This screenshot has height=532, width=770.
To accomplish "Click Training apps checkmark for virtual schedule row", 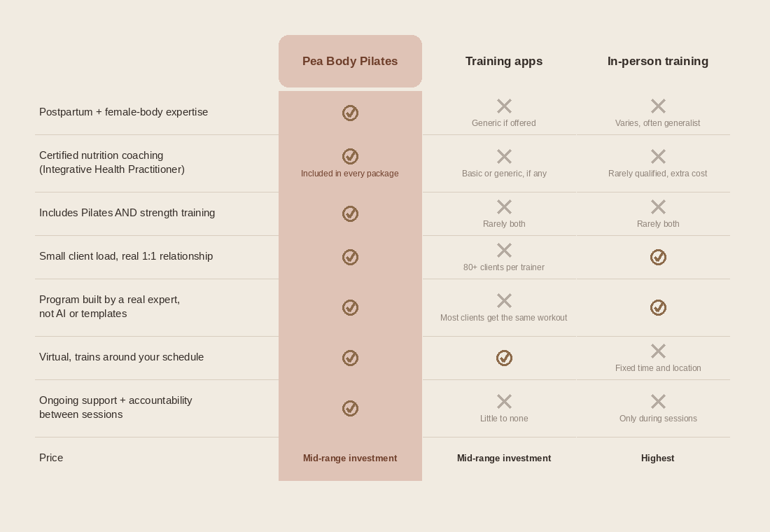I will tap(504, 358).
